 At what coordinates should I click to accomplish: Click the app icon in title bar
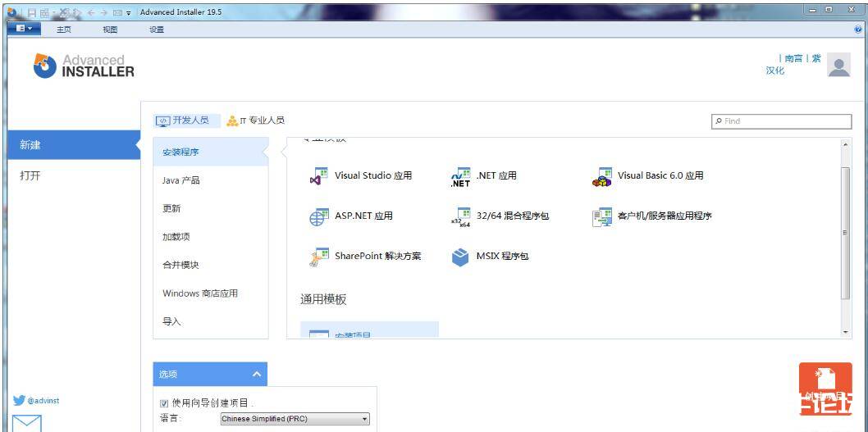tap(11, 11)
